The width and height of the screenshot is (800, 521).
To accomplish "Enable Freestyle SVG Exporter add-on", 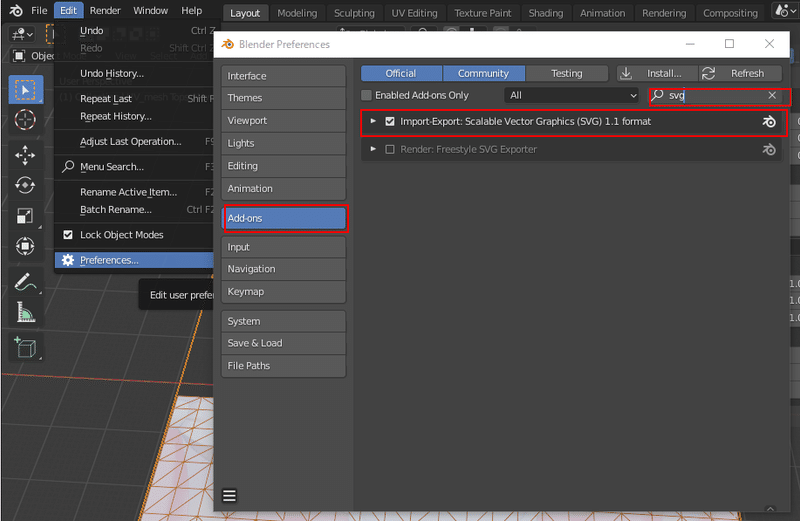I will [390, 150].
